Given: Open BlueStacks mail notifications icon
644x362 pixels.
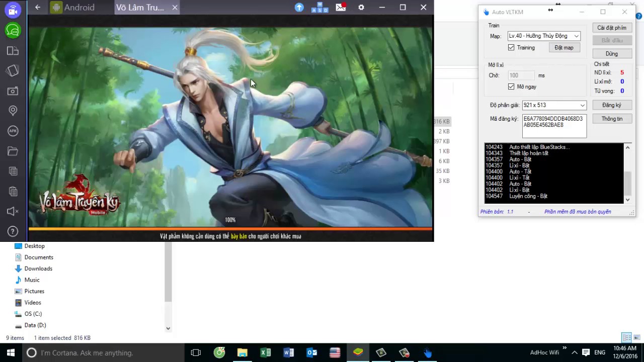Looking at the screenshot, I should 341,7.
